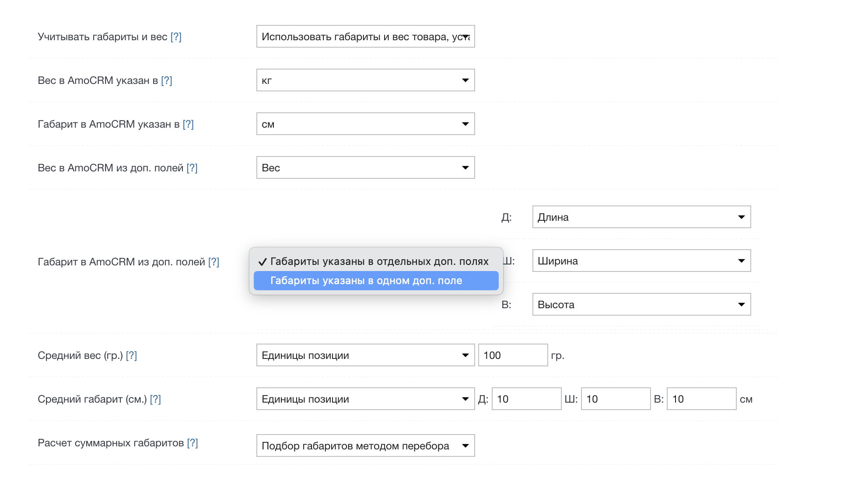Click help link next to 'Вес в AmoCRM указан в'
Viewport: 868px width, 480px height.
[166, 80]
